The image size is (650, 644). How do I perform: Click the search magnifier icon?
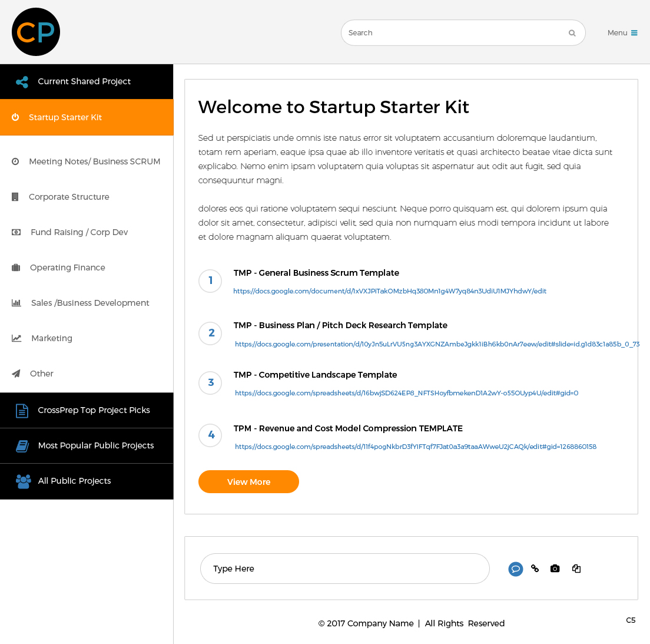pyautogui.click(x=572, y=33)
